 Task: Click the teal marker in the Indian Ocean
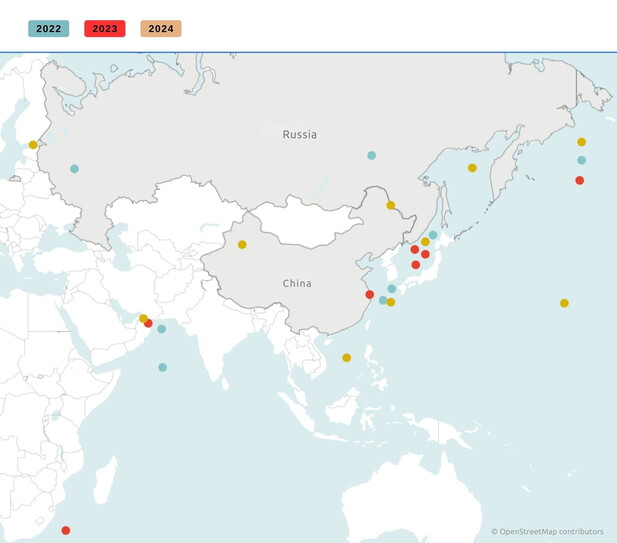click(x=162, y=367)
